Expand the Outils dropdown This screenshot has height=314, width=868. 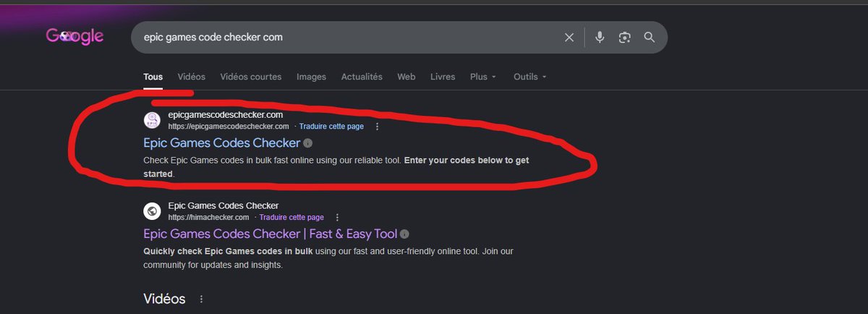click(x=529, y=77)
